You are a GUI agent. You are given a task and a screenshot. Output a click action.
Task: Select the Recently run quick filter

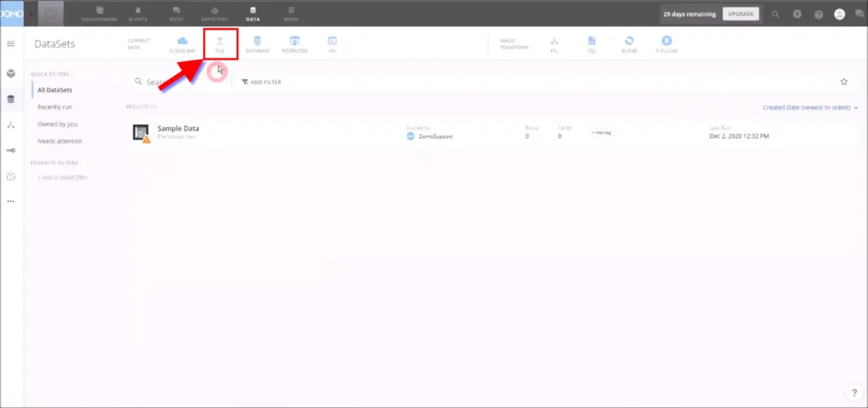(58, 109)
